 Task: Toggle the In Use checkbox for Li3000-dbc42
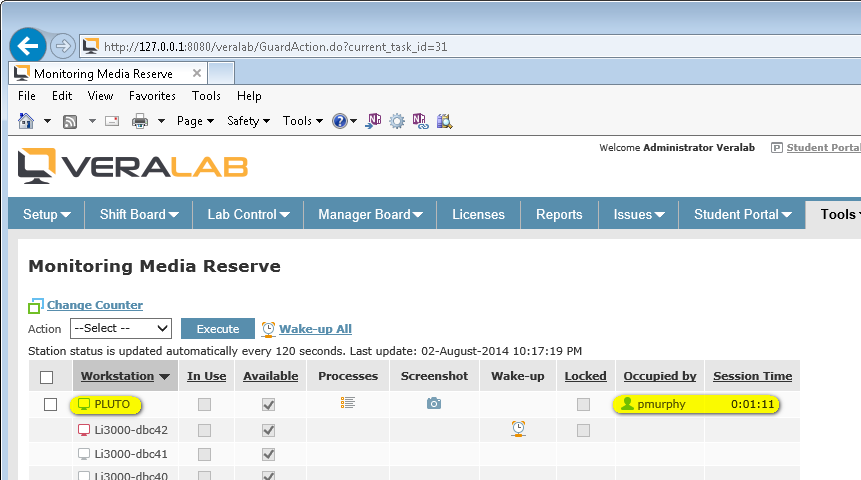[204, 431]
